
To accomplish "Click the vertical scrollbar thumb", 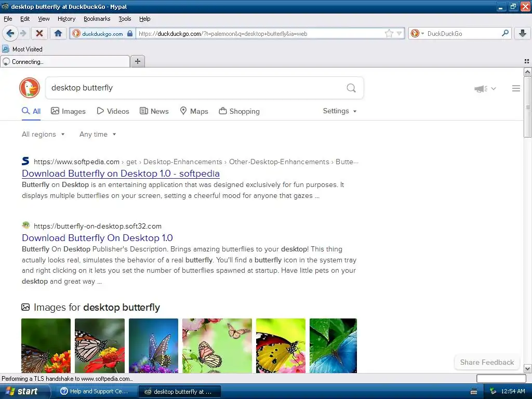I will [x=527, y=107].
